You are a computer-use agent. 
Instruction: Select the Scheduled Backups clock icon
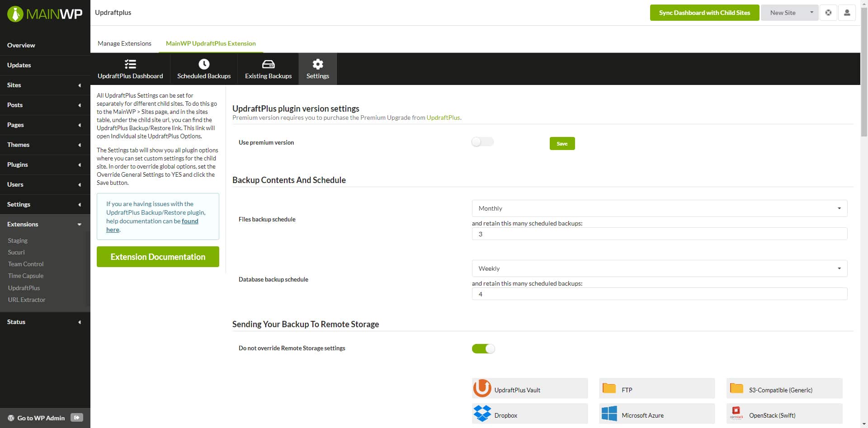[x=204, y=64]
